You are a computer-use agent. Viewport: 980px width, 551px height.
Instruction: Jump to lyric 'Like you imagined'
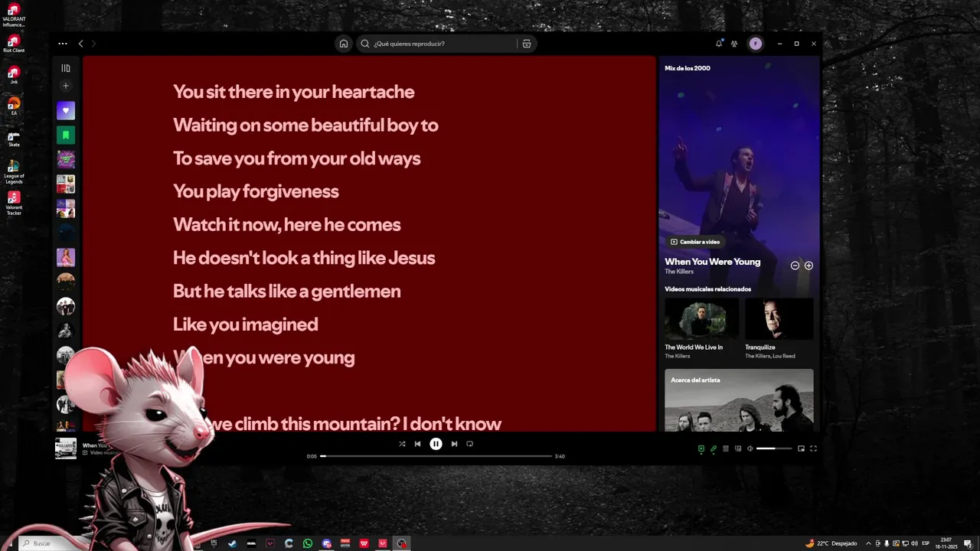click(x=245, y=324)
